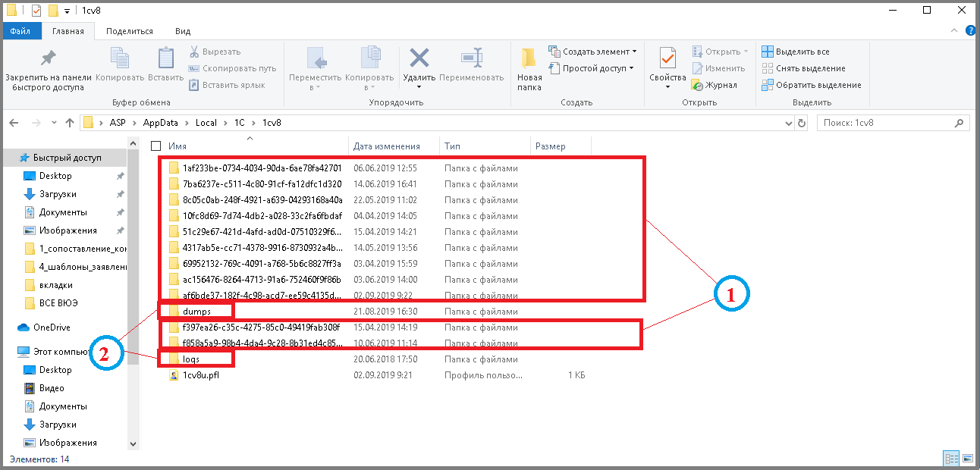Select ВСЕ ВЮЭ folder in sidebar
980x470 pixels.
[x=58, y=303]
